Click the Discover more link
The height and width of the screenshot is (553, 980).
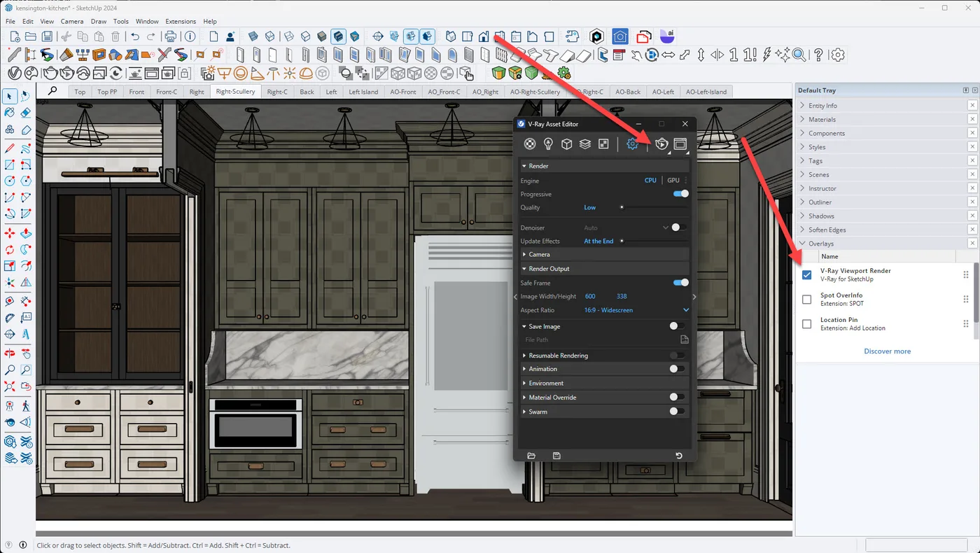(x=887, y=351)
